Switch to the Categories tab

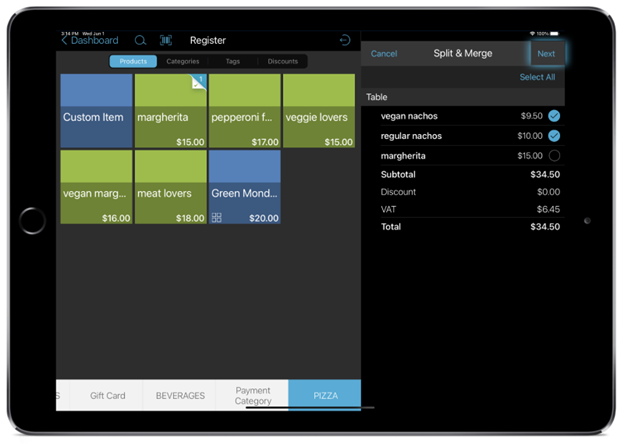(x=183, y=62)
